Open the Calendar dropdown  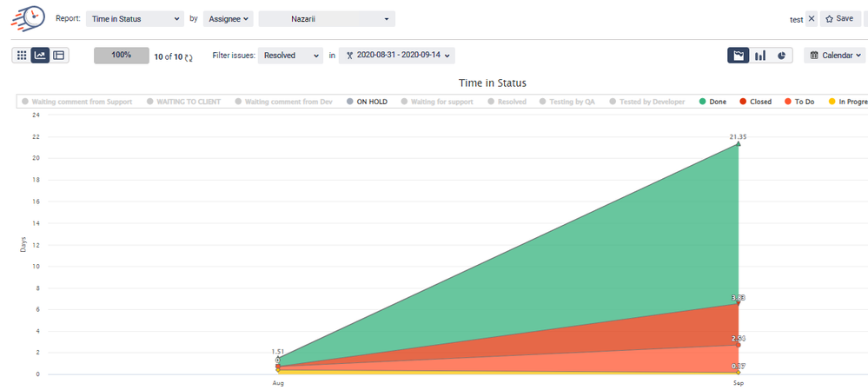[835, 56]
